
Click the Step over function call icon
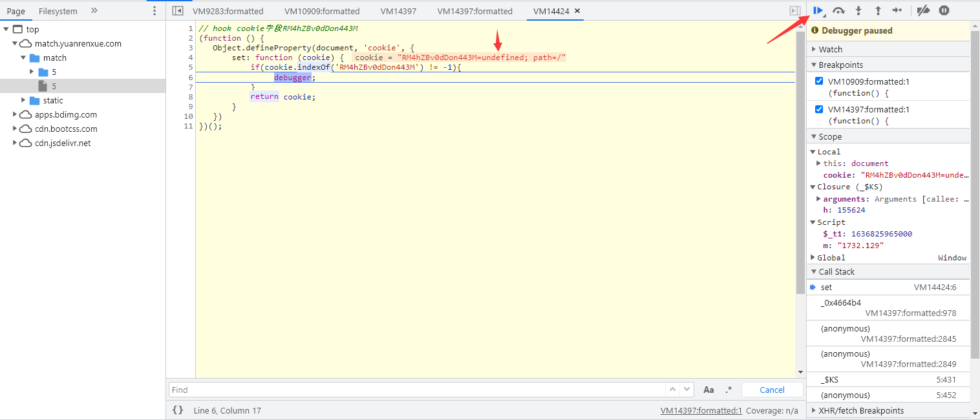tap(838, 10)
